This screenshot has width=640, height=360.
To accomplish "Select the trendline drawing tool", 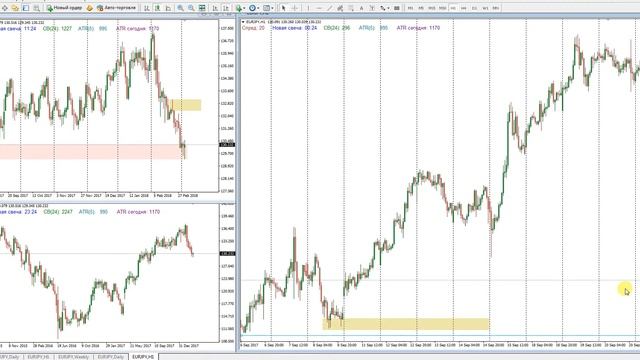I will pos(329,8).
